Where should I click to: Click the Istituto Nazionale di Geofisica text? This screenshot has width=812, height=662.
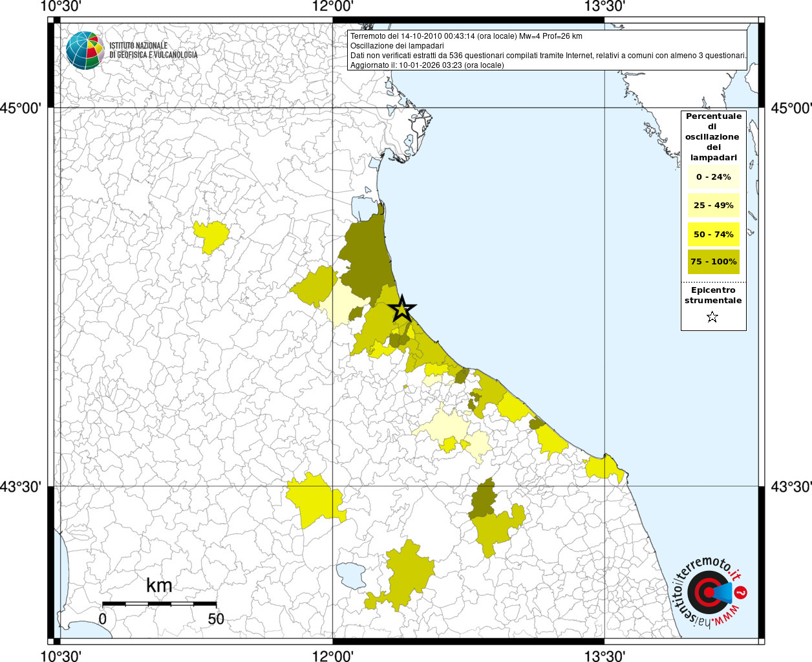pyautogui.click(x=153, y=50)
